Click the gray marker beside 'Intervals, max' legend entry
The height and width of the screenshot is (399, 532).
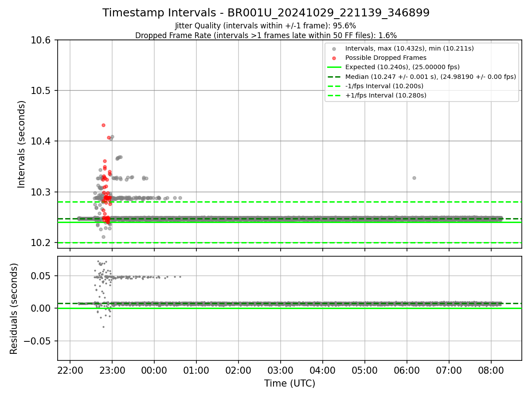(x=334, y=48)
